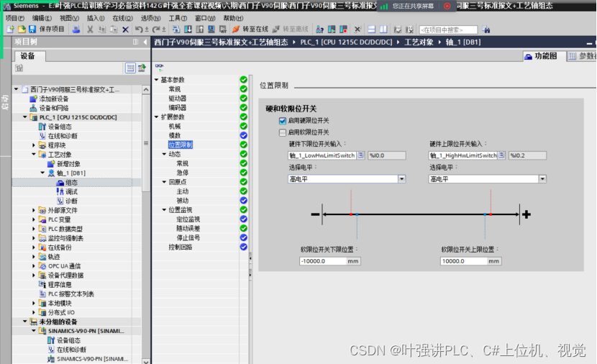Open 调试 under 轴_1
The width and height of the screenshot is (597, 364).
tap(71, 191)
